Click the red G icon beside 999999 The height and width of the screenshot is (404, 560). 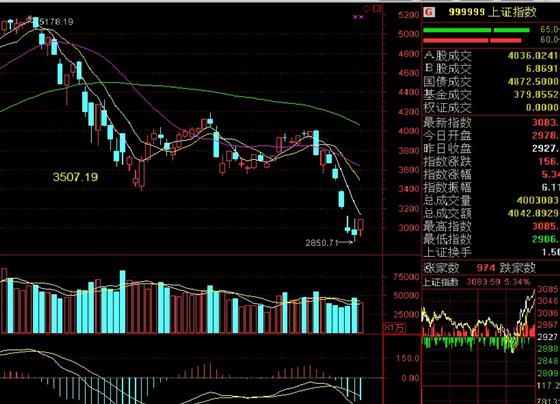[429, 13]
